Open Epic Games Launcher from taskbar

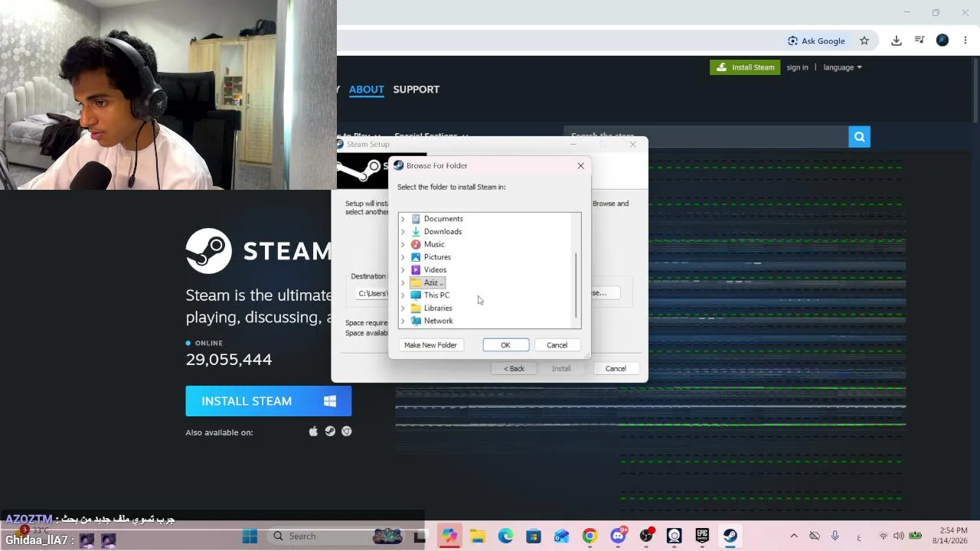tap(702, 536)
